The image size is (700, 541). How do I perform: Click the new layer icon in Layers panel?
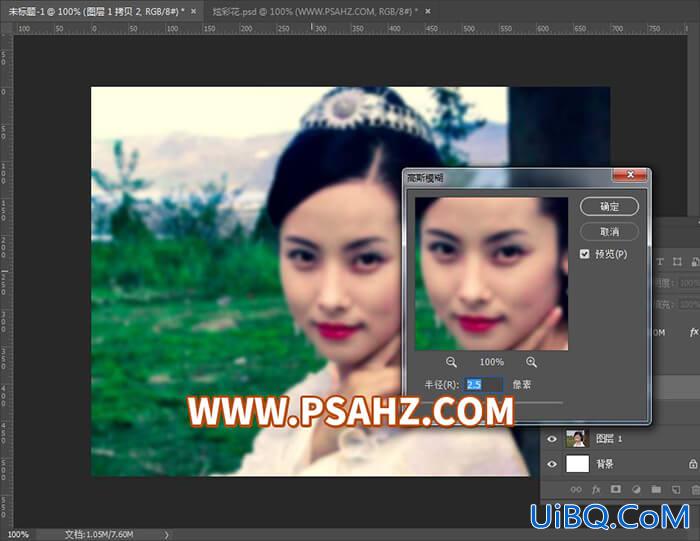[x=676, y=490]
